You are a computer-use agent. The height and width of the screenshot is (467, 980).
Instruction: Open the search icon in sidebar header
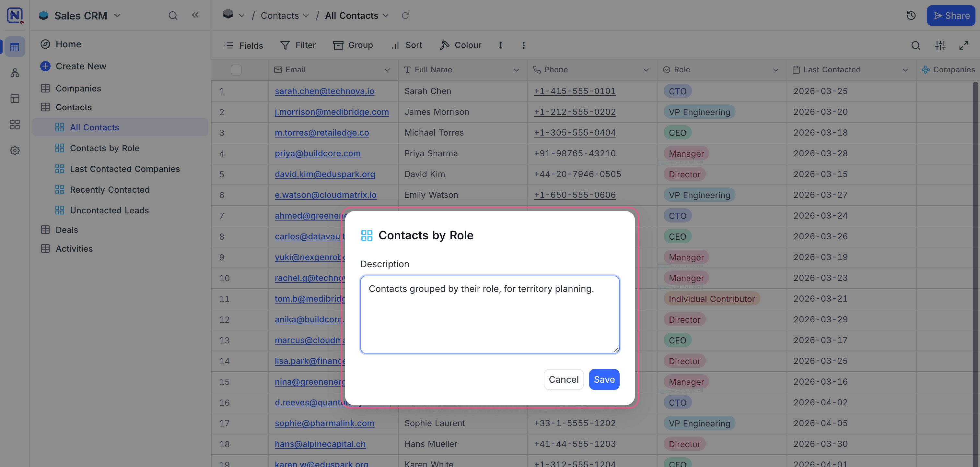pyautogui.click(x=173, y=16)
